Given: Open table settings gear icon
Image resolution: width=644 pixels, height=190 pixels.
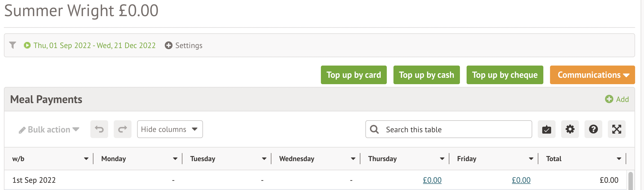Looking at the screenshot, I should click(570, 129).
